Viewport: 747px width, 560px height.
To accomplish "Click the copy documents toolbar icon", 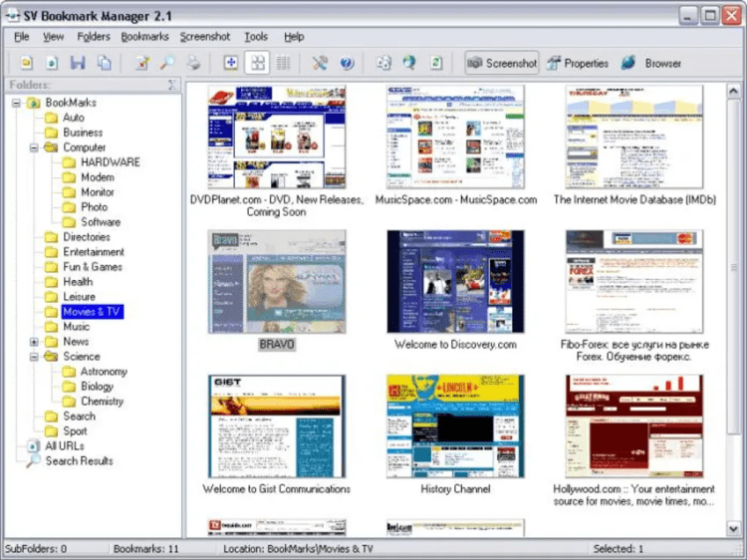I will [104, 63].
